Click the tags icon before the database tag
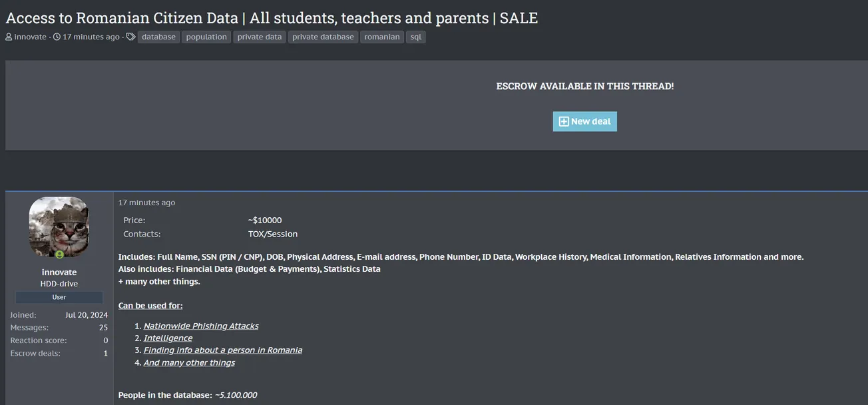The image size is (868, 405). click(x=130, y=37)
